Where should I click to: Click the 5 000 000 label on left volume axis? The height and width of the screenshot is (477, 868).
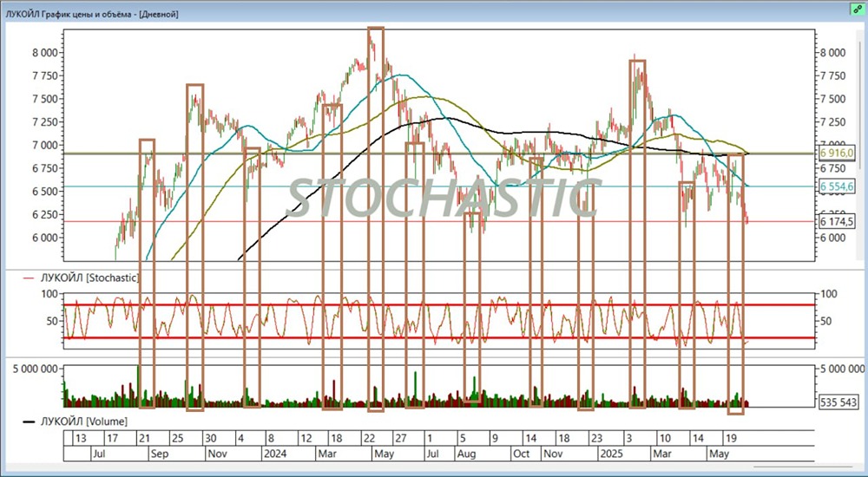[x=35, y=369]
